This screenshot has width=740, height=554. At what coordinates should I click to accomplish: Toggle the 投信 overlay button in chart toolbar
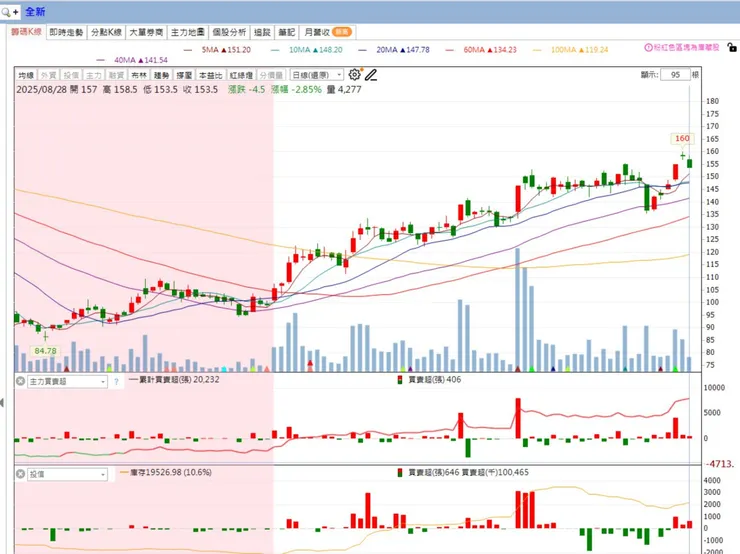(71, 75)
